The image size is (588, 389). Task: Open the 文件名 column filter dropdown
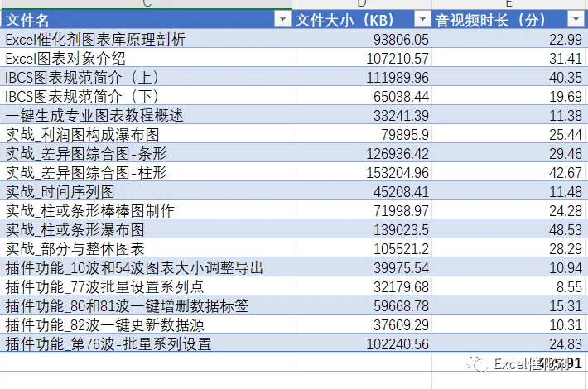tap(282, 19)
